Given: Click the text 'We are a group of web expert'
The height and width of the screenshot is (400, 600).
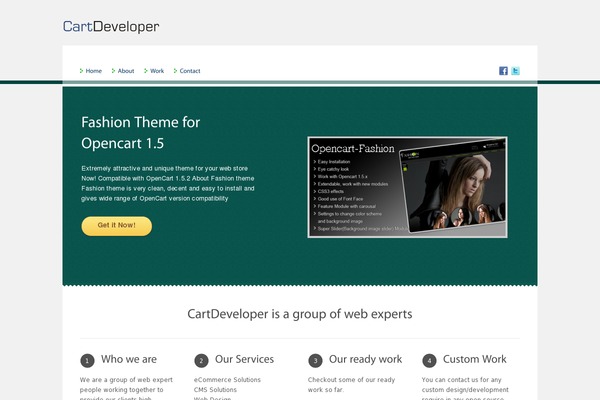Looking at the screenshot, I should (126, 380).
